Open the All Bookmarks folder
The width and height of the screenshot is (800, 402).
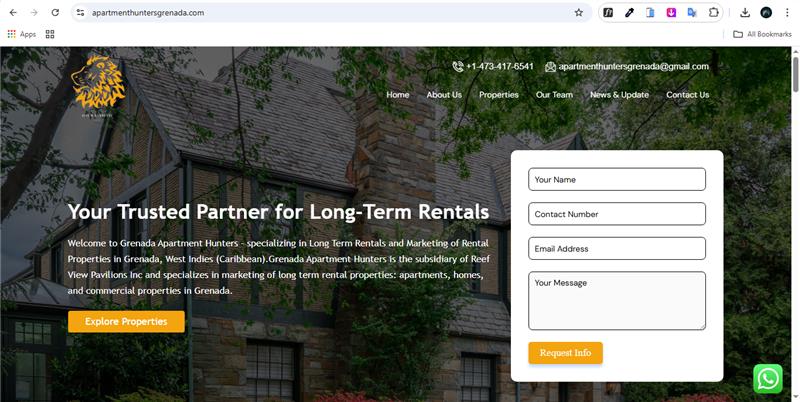pyautogui.click(x=762, y=34)
